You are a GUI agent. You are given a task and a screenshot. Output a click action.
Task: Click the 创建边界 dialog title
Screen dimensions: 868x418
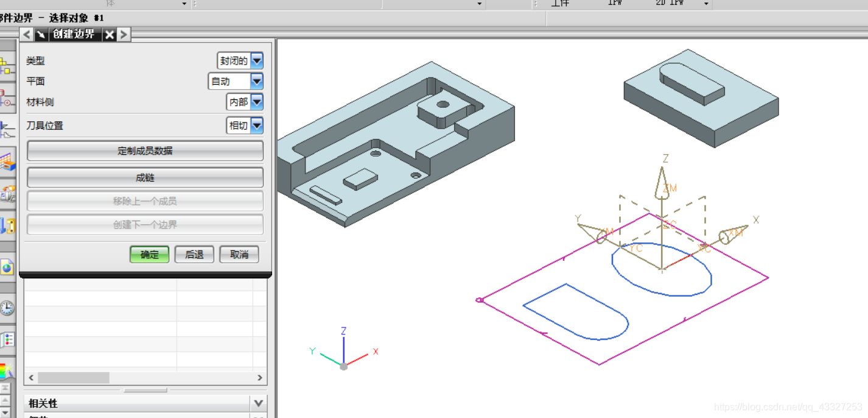(74, 35)
